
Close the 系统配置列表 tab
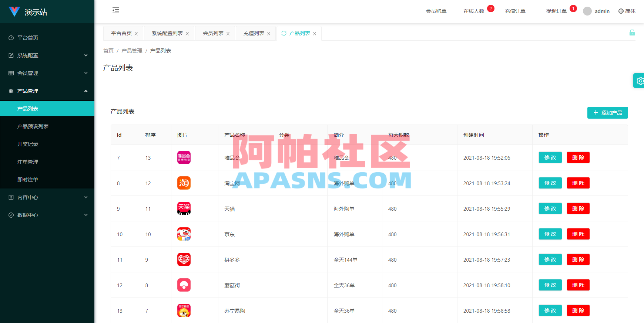click(x=187, y=34)
